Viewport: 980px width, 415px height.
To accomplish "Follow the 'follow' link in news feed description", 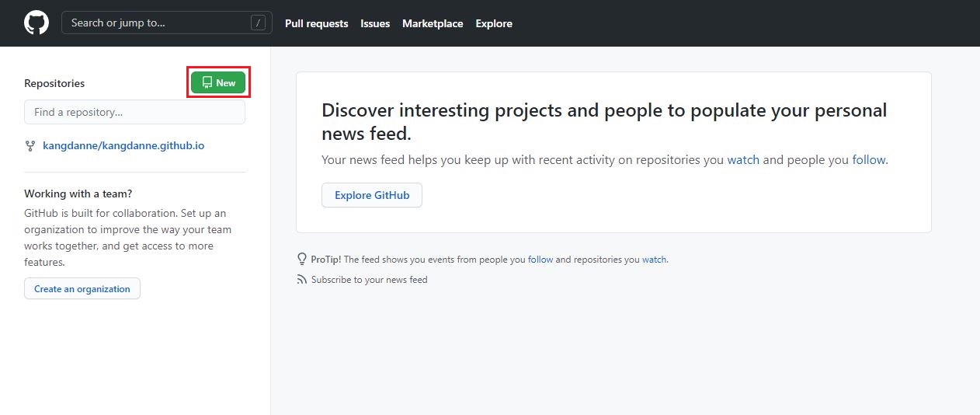I will point(869,160).
